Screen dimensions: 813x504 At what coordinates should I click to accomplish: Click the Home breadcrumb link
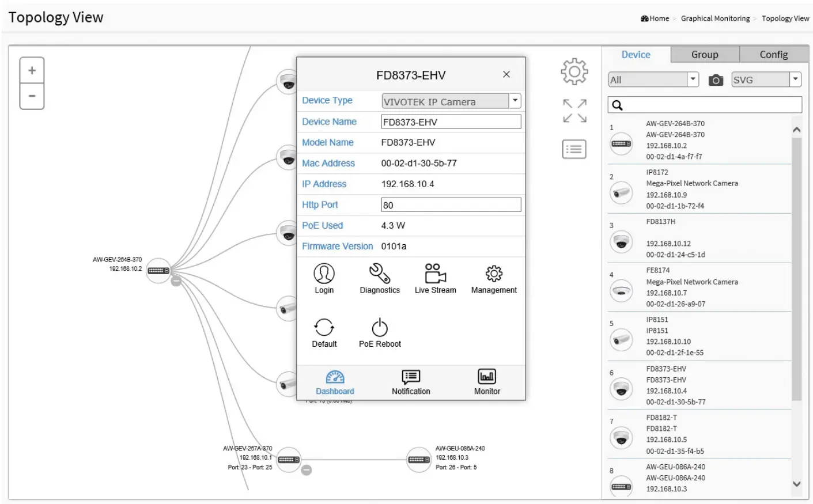[659, 18]
